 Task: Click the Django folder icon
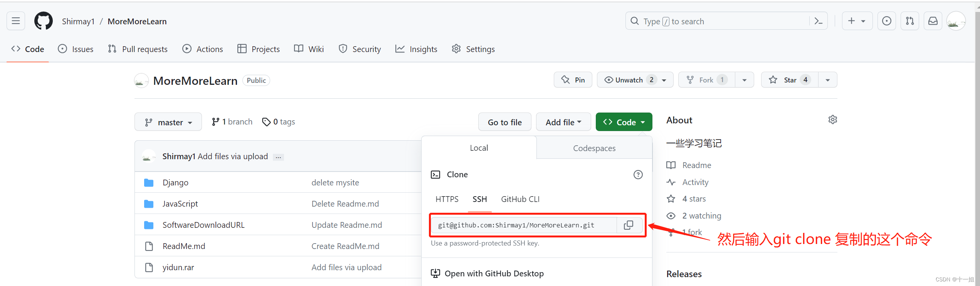pos(149,183)
